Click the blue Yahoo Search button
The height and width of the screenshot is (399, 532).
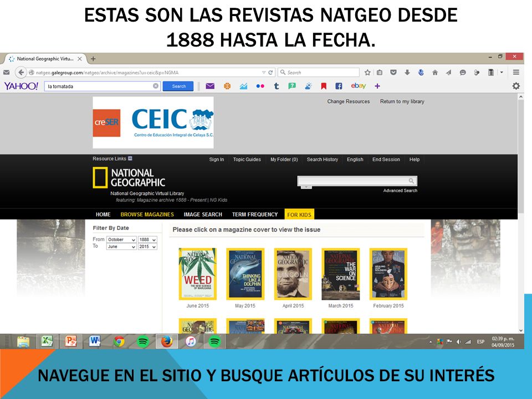pyautogui.click(x=178, y=86)
